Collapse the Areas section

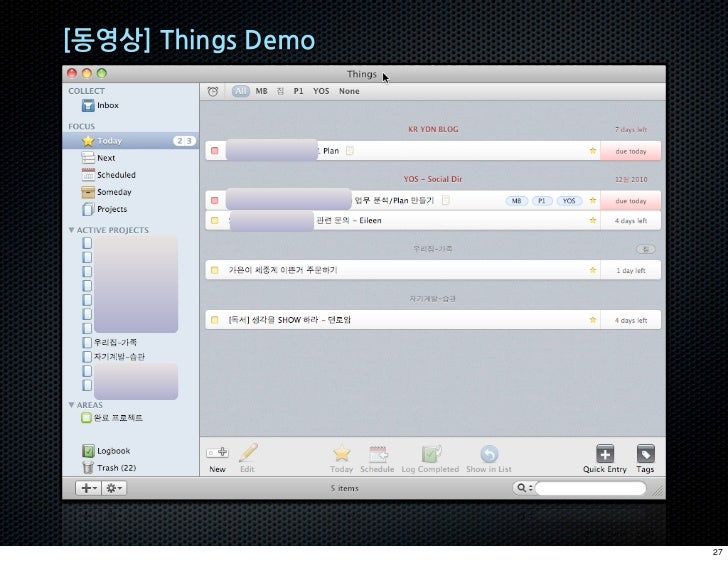72,405
